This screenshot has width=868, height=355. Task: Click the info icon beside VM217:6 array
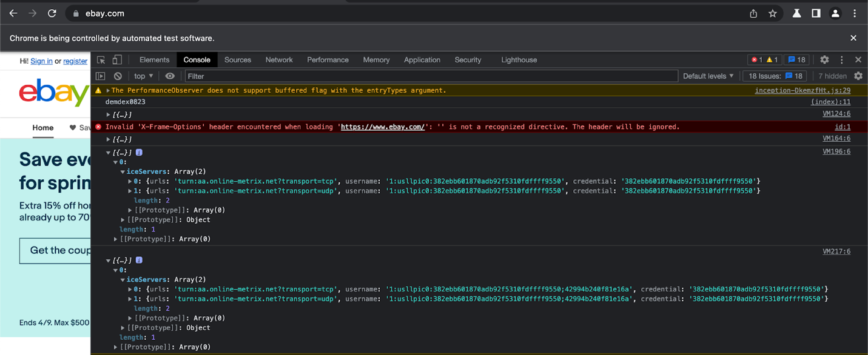pos(139,260)
